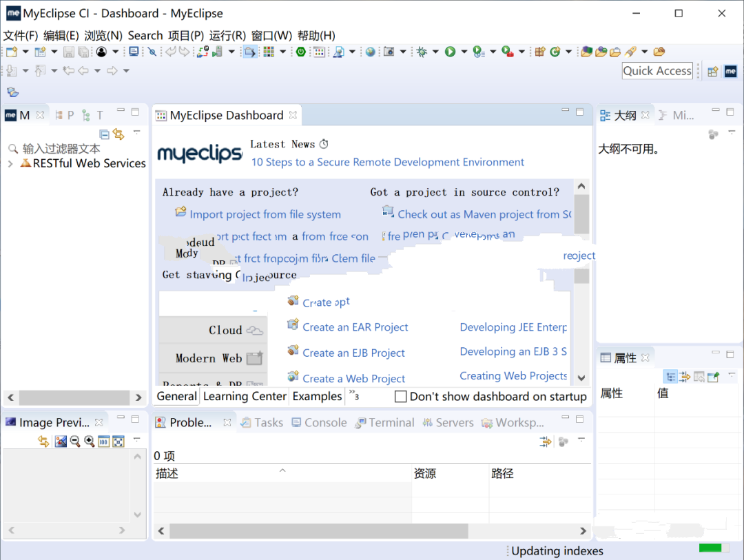Screen dimensions: 744x560
Task: Switch to the Learning Center tab
Action: pyautogui.click(x=245, y=396)
